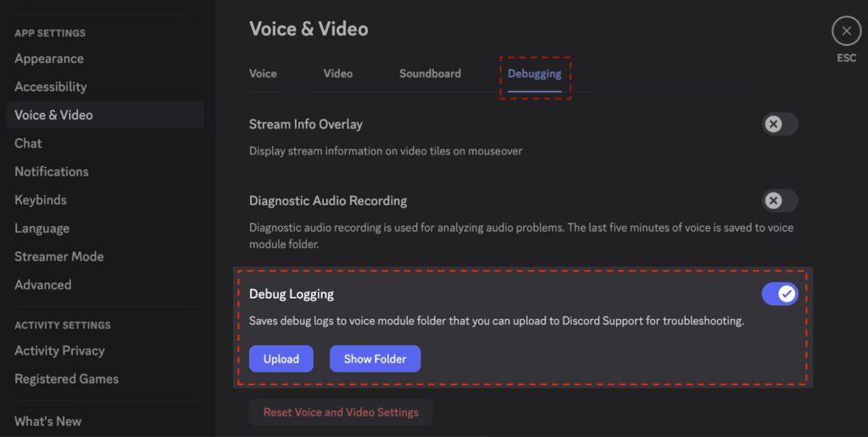Open the Video tab
The height and width of the screenshot is (437, 868).
tap(337, 74)
